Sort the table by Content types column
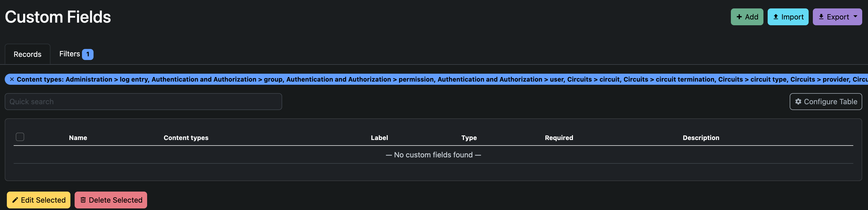The height and width of the screenshot is (210, 868). click(186, 137)
